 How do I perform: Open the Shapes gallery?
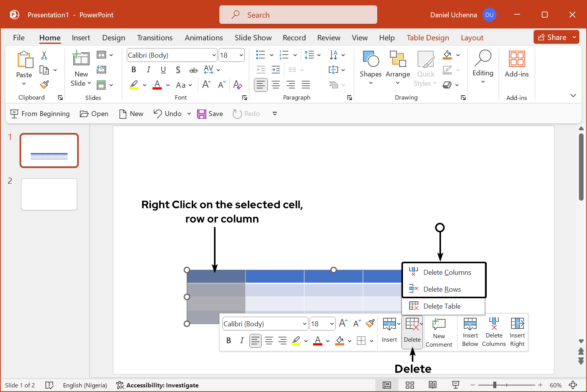click(x=370, y=68)
